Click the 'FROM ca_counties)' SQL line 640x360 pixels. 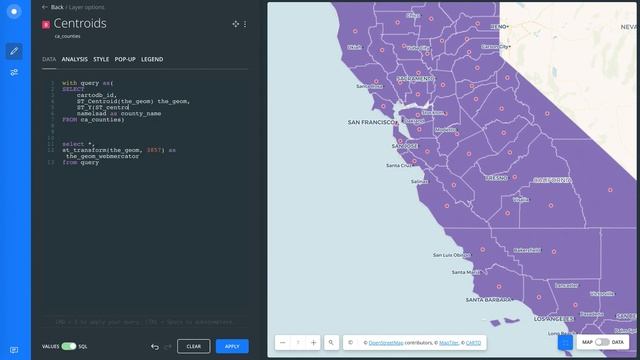[93, 120]
